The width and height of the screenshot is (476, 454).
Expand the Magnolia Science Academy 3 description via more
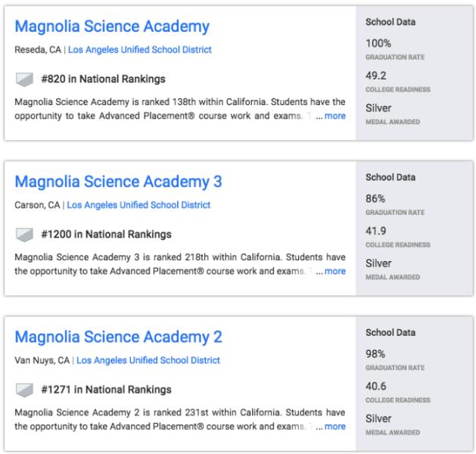click(x=334, y=271)
